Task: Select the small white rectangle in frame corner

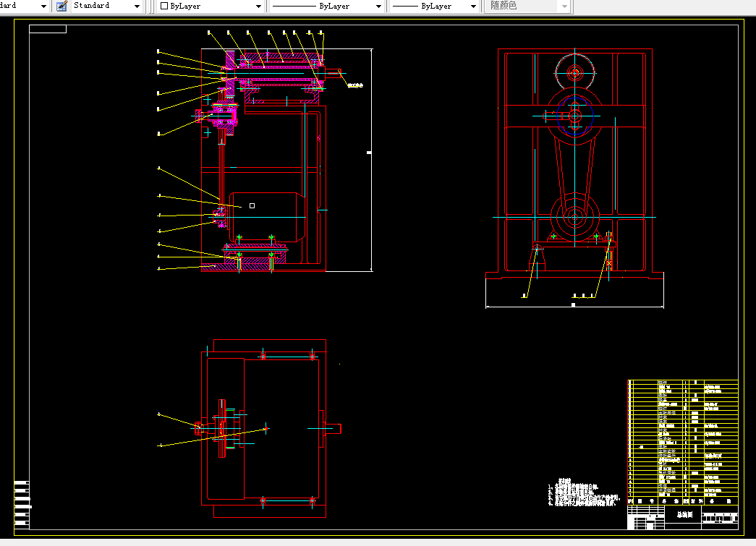Action: (48, 29)
